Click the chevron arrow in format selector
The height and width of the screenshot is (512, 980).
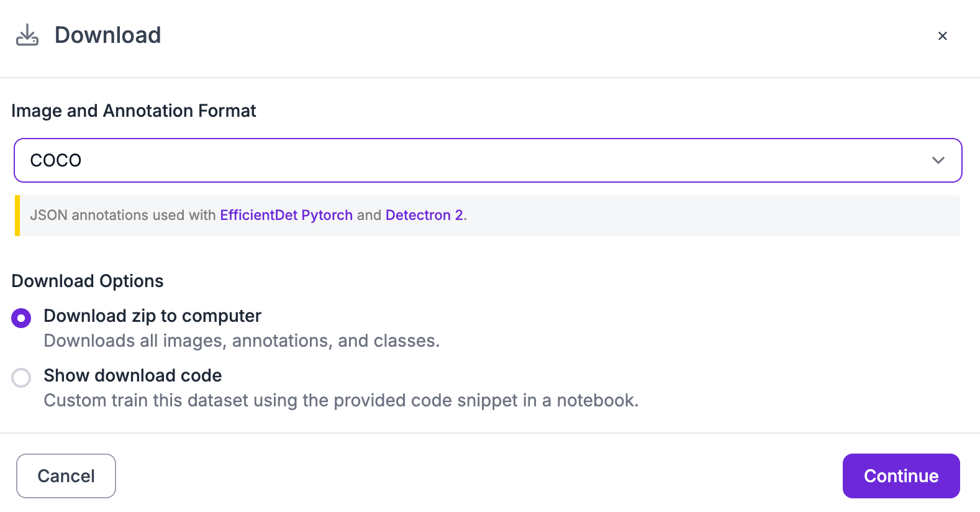coord(938,160)
